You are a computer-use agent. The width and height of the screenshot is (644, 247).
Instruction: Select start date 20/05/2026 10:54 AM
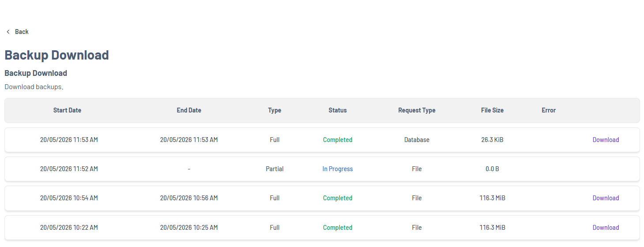point(69,198)
